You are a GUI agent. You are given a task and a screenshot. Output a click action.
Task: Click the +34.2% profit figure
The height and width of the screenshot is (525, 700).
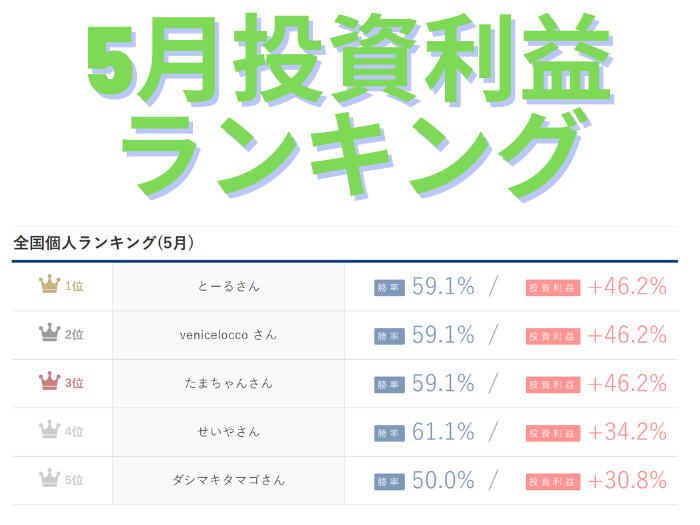click(627, 432)
